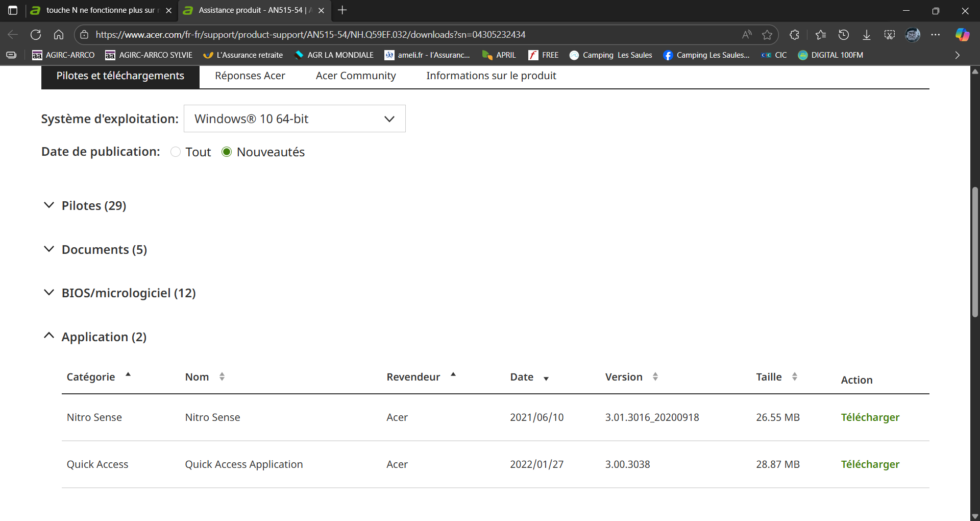Expand the Pilotes (29) section
980x521 pixels.
[x=85, y=206]
